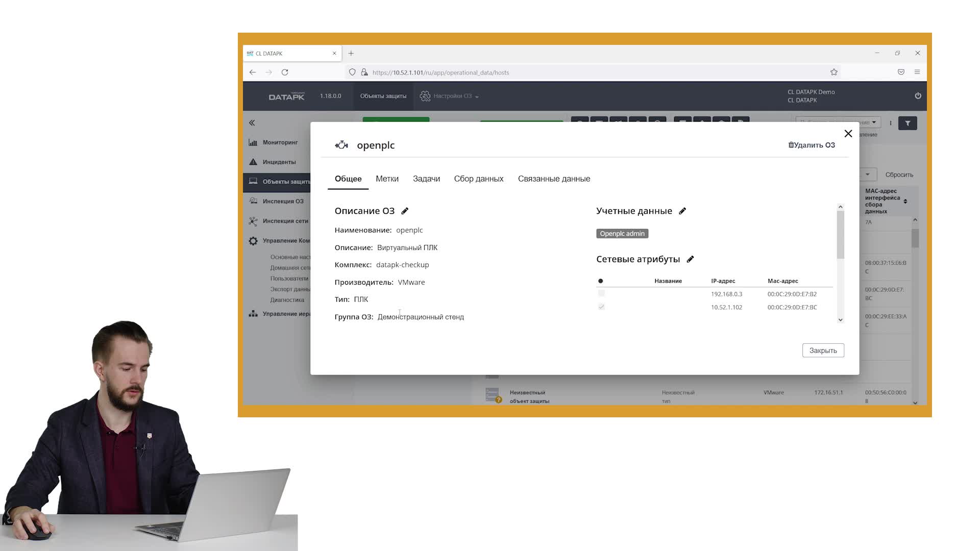Click the DATAPK logo
Screen dimensions: 980x551
[x=286, y=96]
